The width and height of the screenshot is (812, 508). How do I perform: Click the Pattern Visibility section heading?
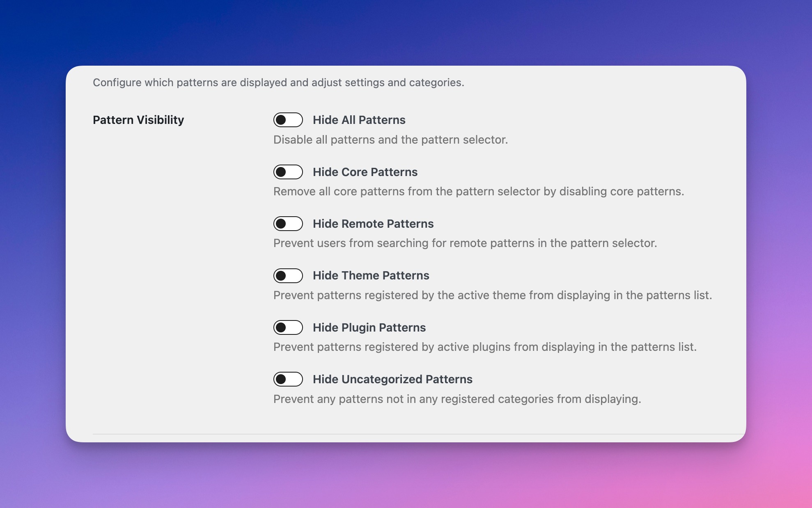pos(138,120)
